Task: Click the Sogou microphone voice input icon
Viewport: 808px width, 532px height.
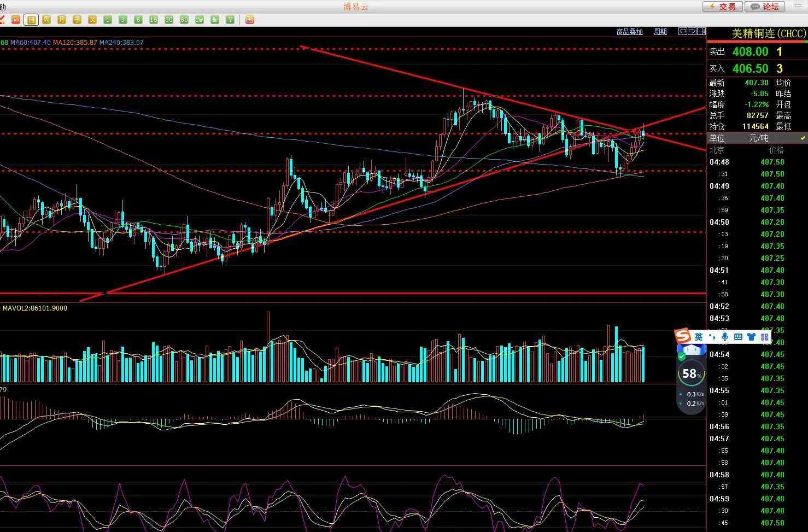Action: click(725, 337)
